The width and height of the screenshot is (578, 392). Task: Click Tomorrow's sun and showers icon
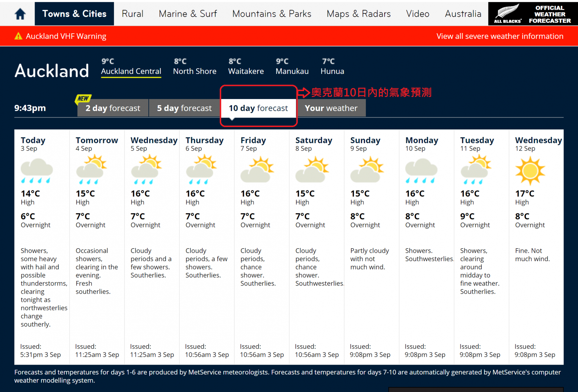click(x=91, y=170)
